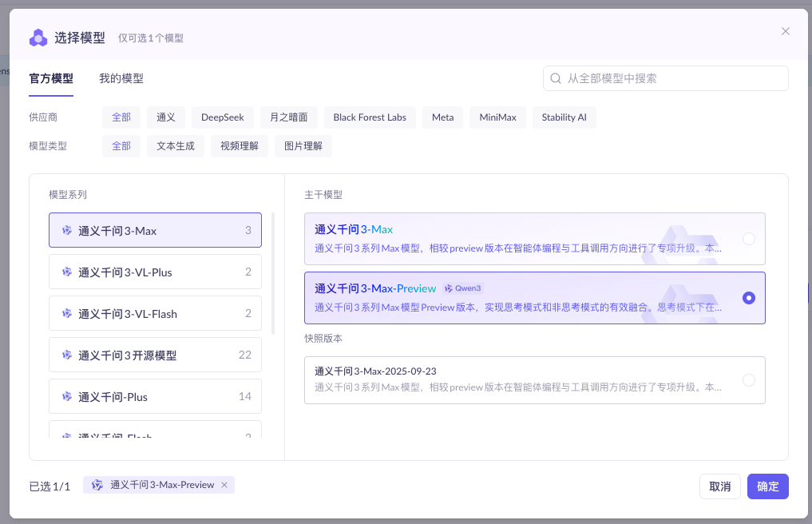Image resolution: width=812 pixels, height=524 pixels.
Task: Open the 通义千问3-Max series row
Action: click(155, 230)
